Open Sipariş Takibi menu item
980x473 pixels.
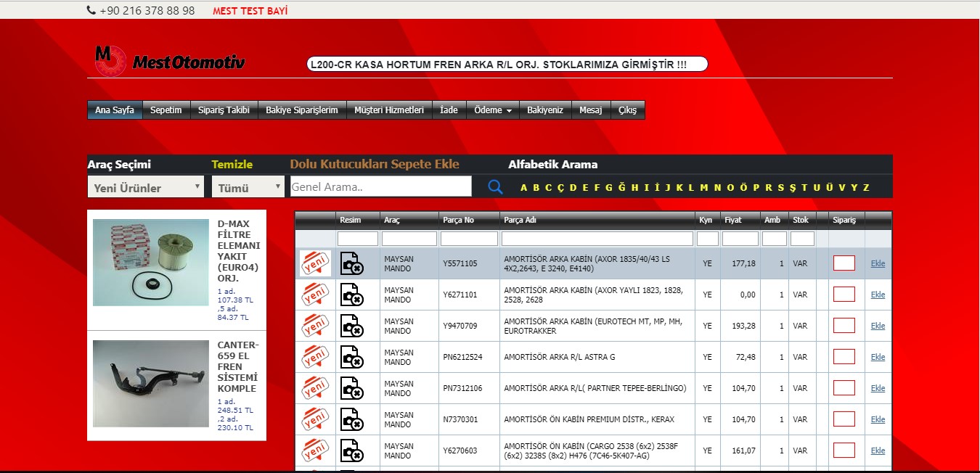click(224, 110)
